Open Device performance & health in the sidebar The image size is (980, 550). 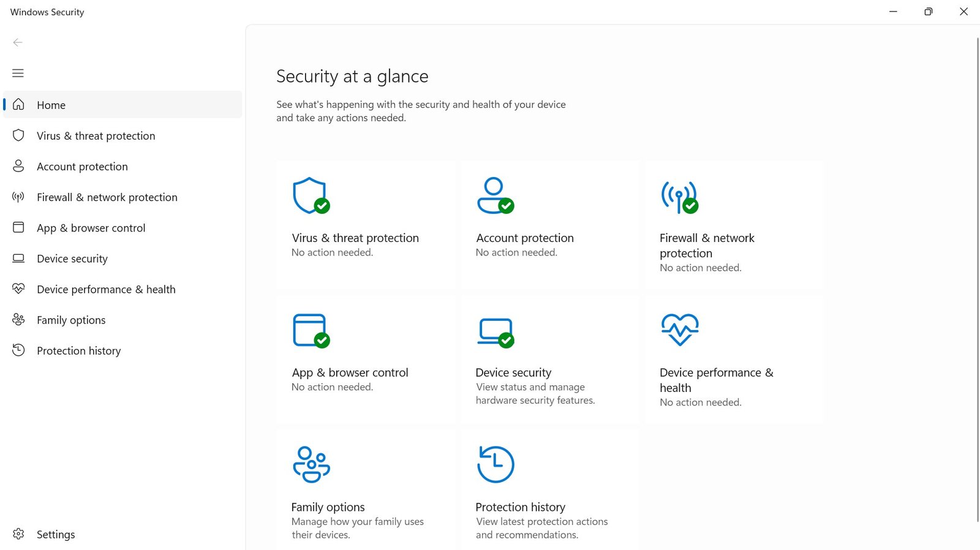coord(123,289)
